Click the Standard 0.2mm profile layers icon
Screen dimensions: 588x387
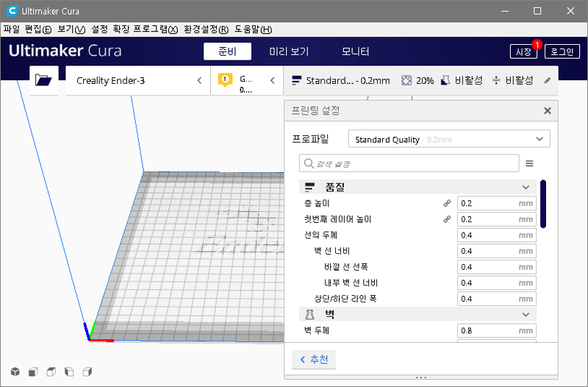pos(297,80)
